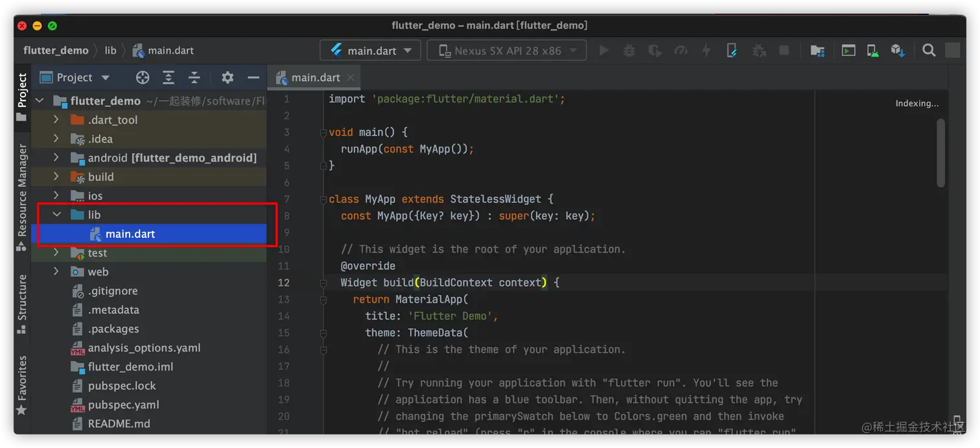Fold build method at line 12 gutter

(323, 283)
